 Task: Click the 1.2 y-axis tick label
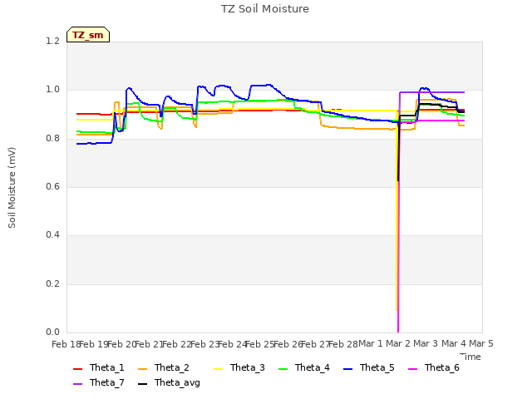52,41
